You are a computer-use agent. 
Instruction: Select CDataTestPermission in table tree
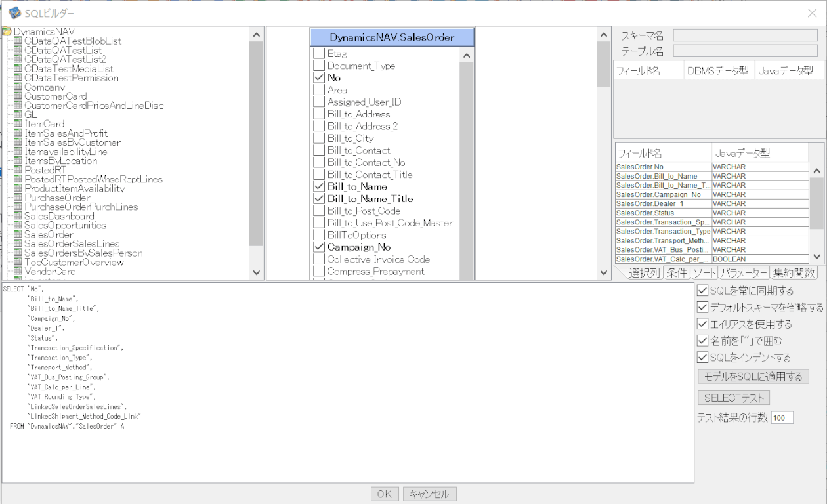(x=71, y=78)
